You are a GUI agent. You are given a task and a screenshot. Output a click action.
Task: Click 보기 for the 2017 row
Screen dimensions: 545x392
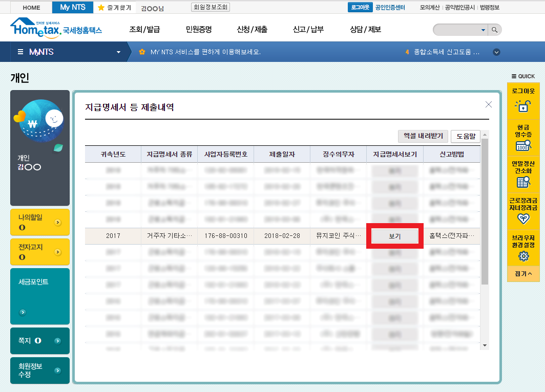point(394,236)
